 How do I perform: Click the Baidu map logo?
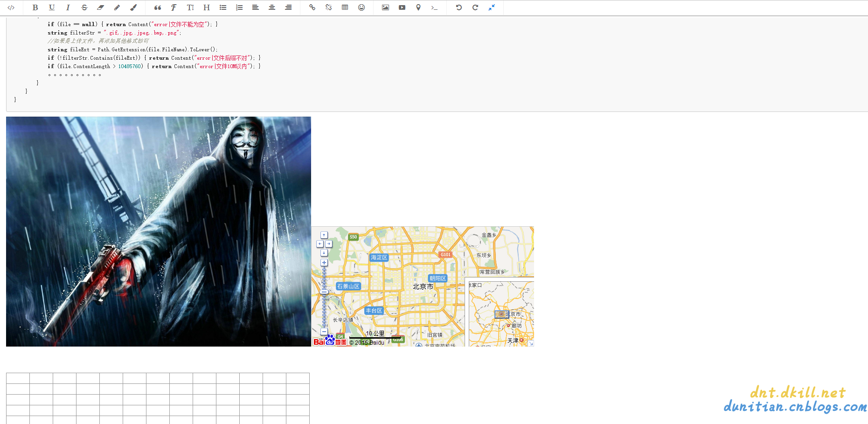tap(330, 341)
